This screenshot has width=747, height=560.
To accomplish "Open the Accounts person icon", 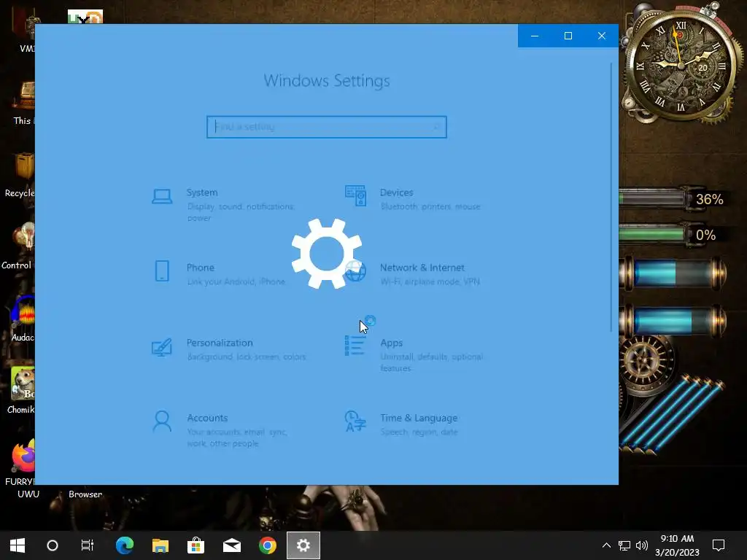I will (x=162, y=421).
